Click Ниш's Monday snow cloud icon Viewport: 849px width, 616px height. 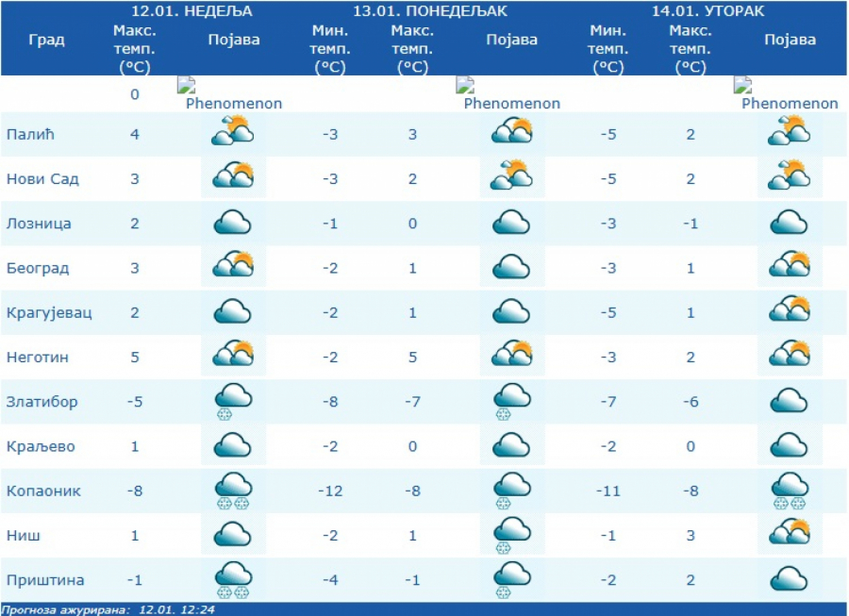[511, 535]
